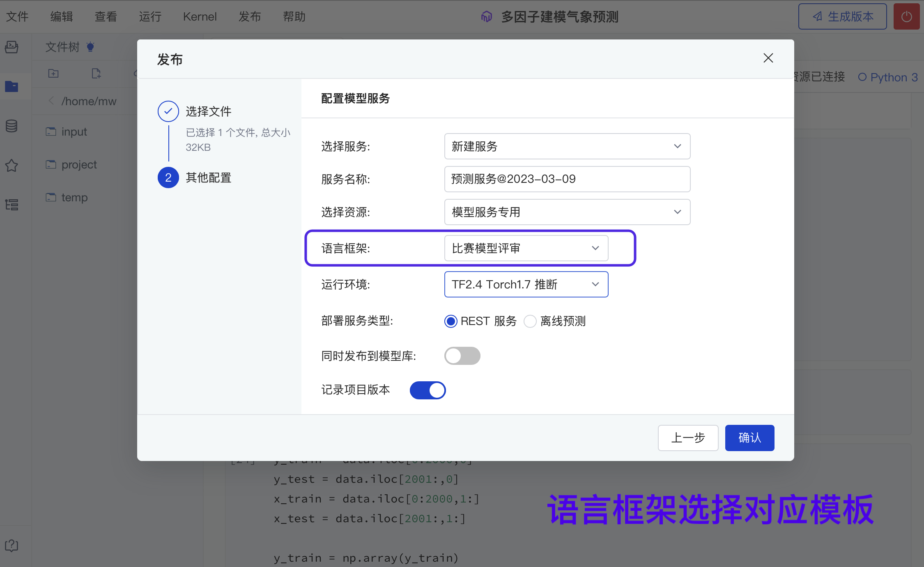
Task: Open the 运行 menu
Action: click(x=150, y=17)
